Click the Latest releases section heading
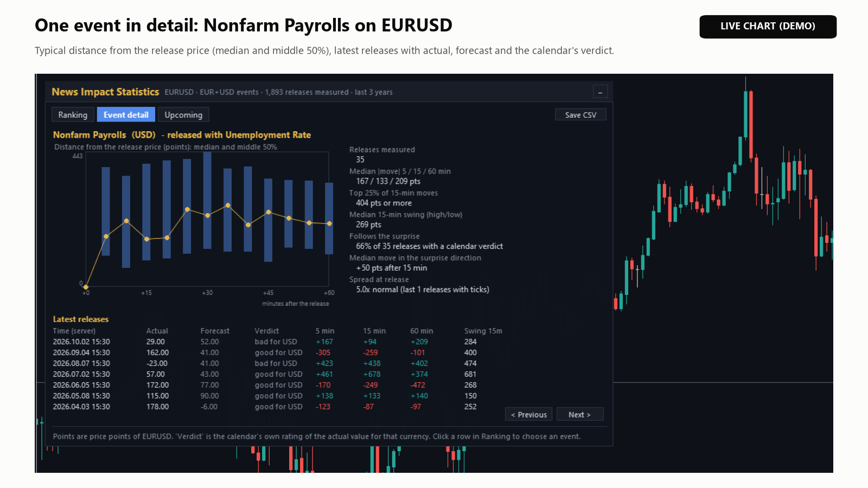Image resolution: width=868 pixels, height=488 pixels. 81,319
